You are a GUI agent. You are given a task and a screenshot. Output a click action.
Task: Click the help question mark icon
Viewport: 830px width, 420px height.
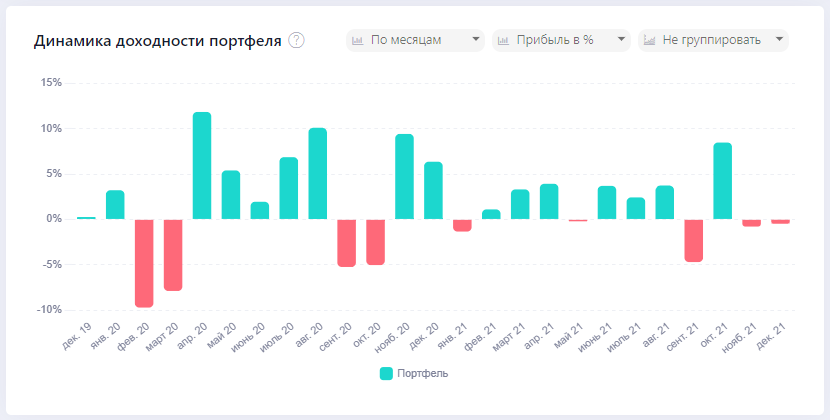click(x=296, y=40)
